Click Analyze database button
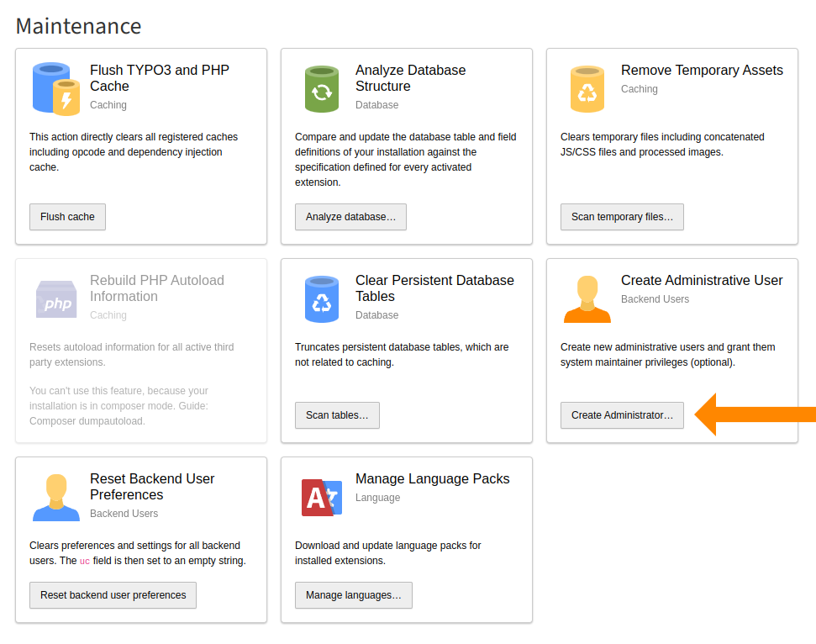 [x=350, y=216]
